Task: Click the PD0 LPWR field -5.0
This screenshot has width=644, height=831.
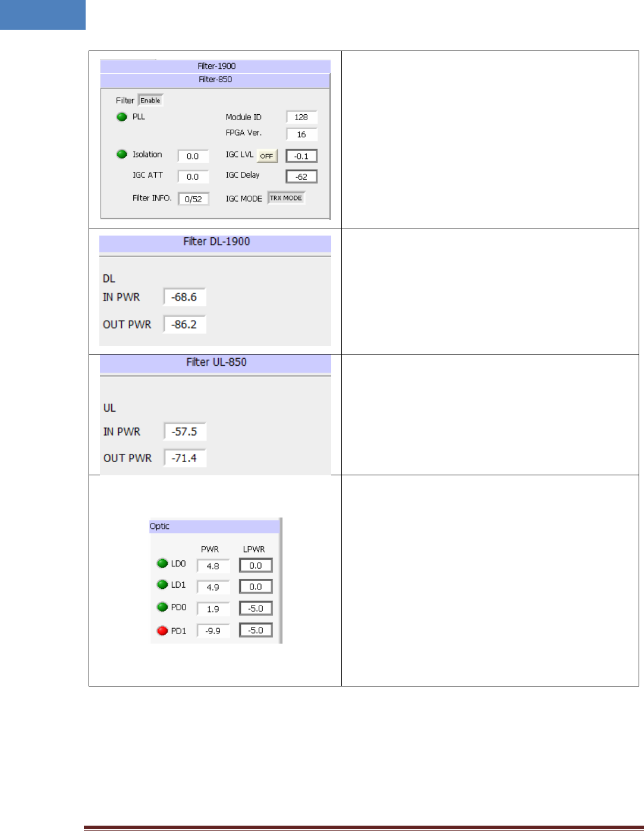Action: tap(256, 609)
